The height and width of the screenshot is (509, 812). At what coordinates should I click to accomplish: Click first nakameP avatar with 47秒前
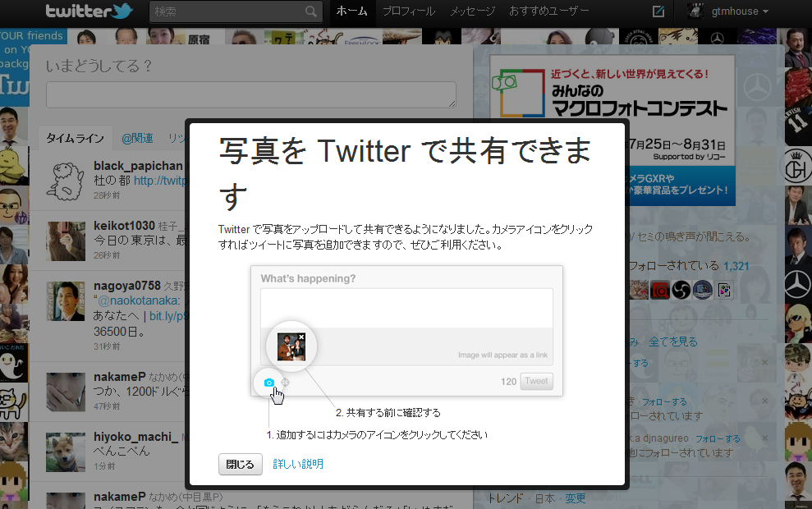pyautogui.click(x=66, y=392)
